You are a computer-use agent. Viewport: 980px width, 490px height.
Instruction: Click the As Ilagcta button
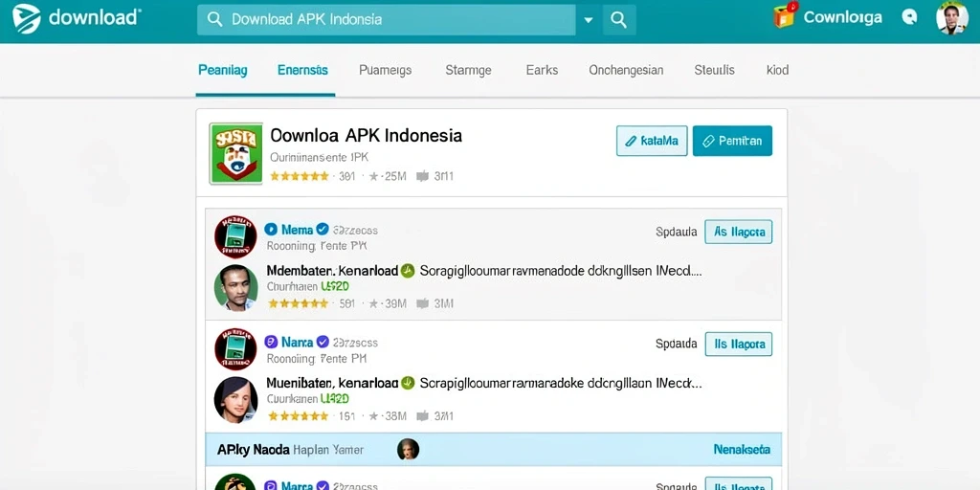pyautogui.click(x=739, y=232)
